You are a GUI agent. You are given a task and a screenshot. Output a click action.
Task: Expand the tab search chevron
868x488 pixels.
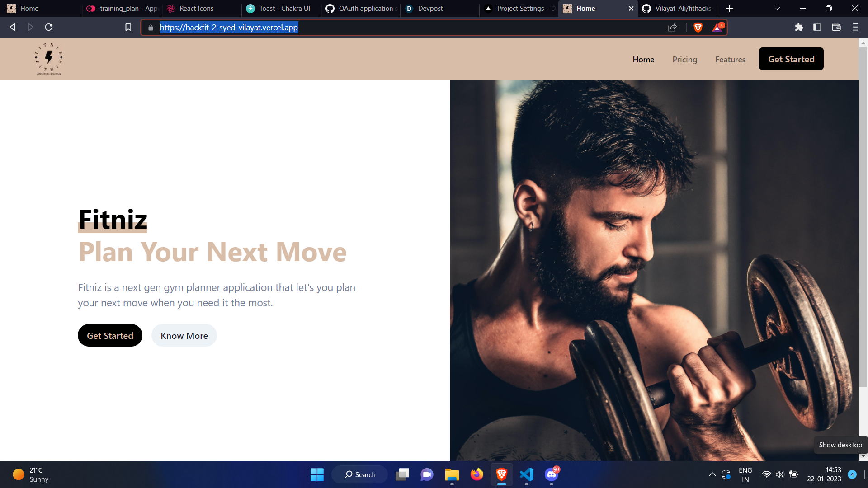coord(777,9)
